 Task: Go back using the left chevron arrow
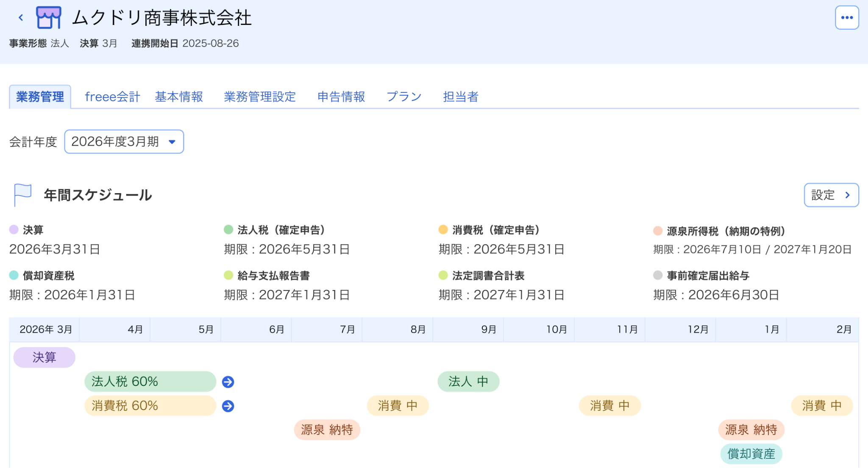coord(21,18)
